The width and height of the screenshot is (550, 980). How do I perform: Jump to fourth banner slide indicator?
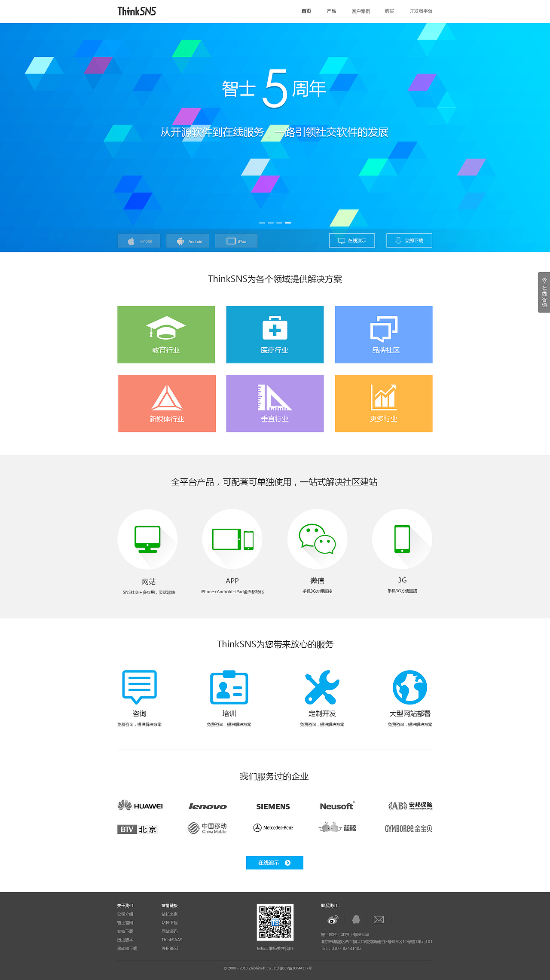coord(288,223)
